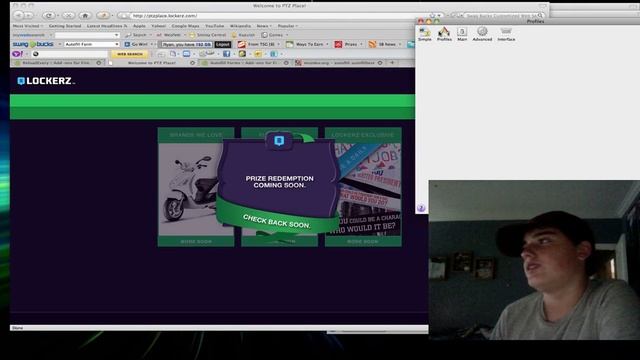
Task: Expand the News bookmarks folder
Action: (264, 26)
